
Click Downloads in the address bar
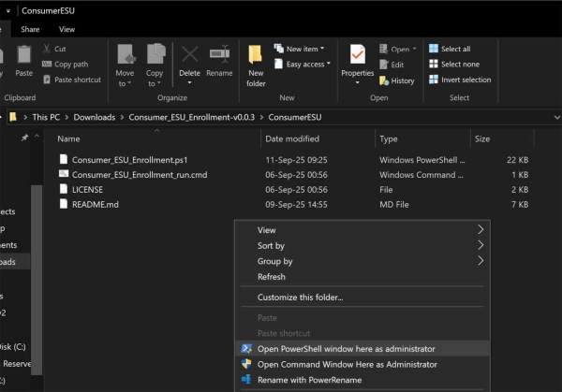95,117
